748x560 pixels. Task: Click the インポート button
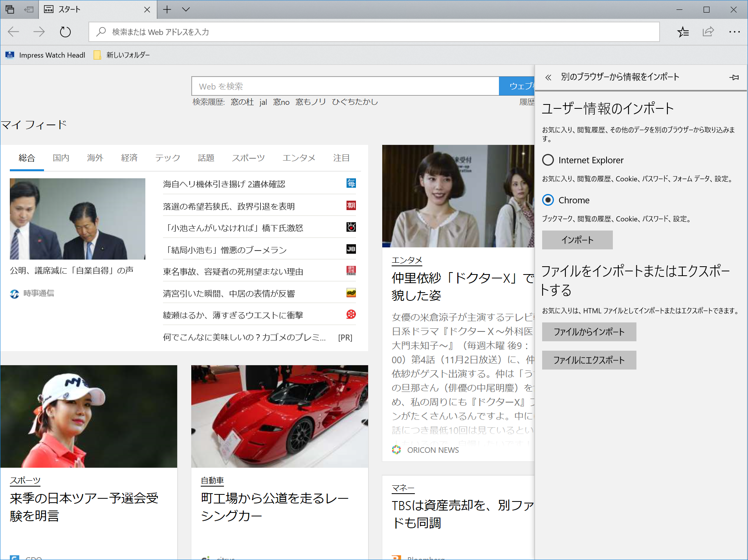(x=577, y=240)
